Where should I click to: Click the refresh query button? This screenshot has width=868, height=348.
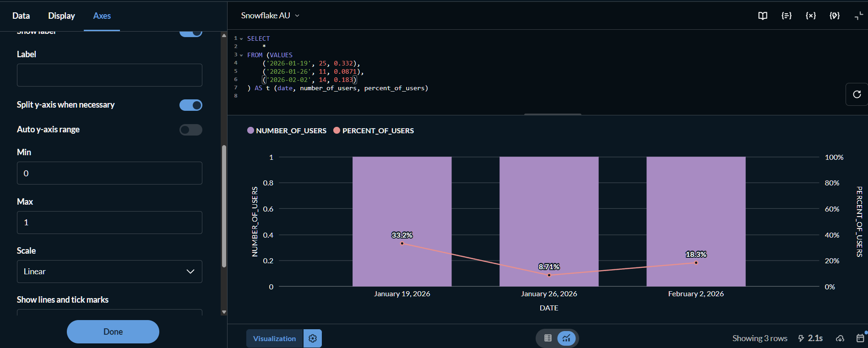click(857, 94)
